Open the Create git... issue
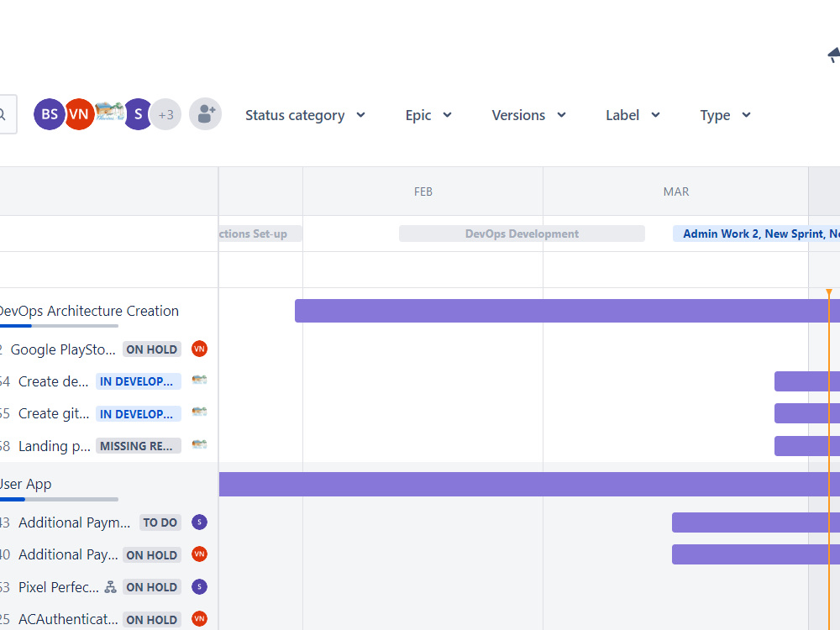This screenshot has width=840, height=630. click(x=54, y=413)
